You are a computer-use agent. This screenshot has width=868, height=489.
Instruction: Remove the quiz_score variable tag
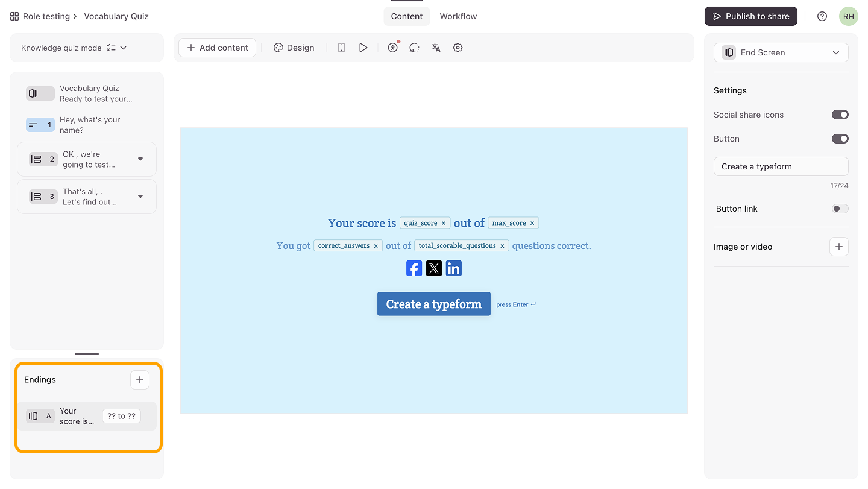tap(444, 223)
